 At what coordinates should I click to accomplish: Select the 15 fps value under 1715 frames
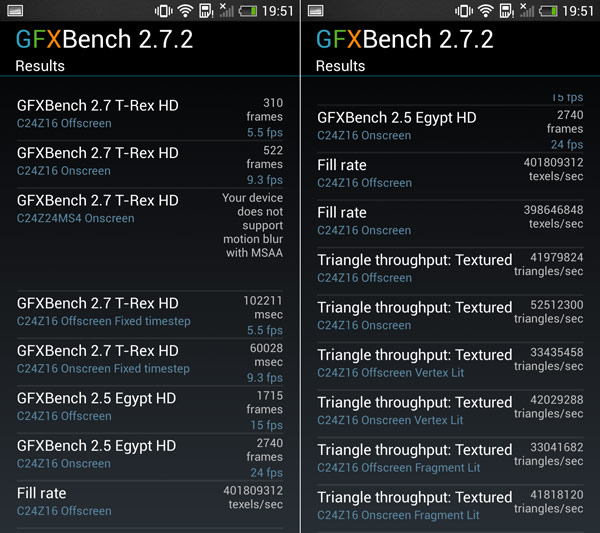point(267,425)
